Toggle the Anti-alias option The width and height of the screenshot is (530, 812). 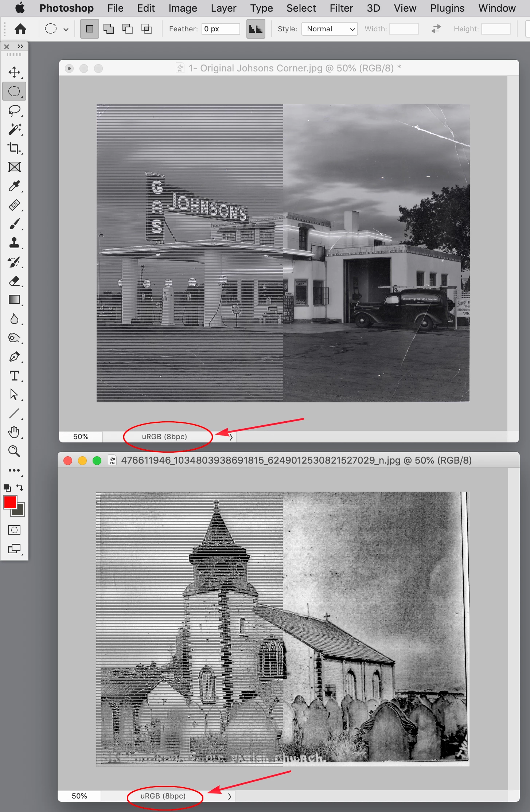pyautogui.click(x=256, y=29)
